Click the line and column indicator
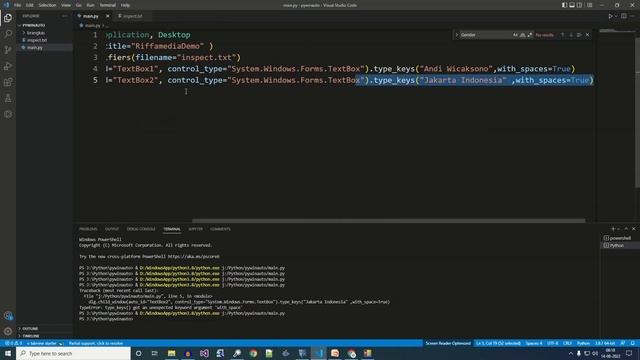640x360 pixels. [x=498, y=343]
